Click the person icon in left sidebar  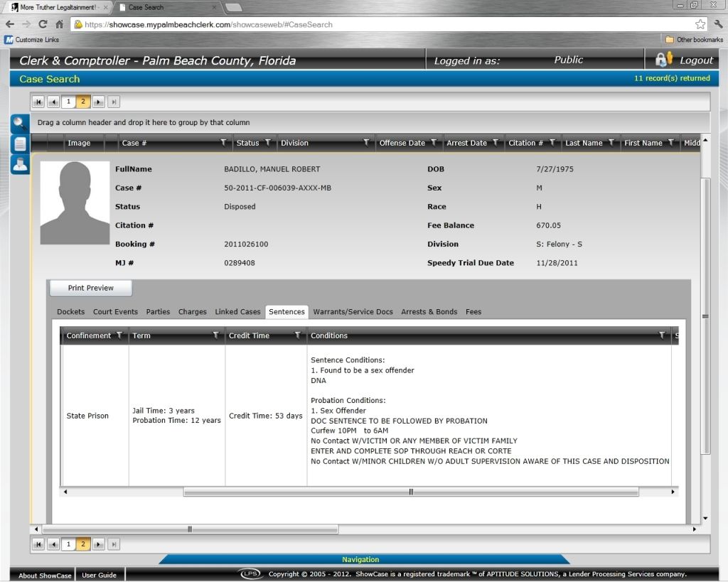click(x=19, y=163)
